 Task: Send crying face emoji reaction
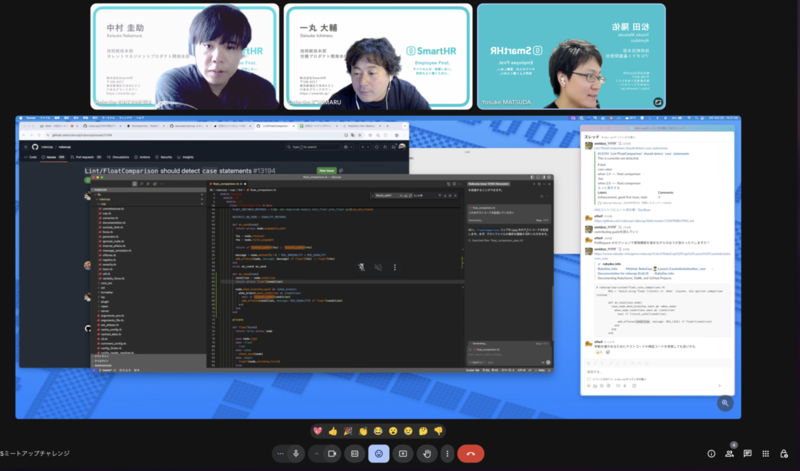point(408,431)
